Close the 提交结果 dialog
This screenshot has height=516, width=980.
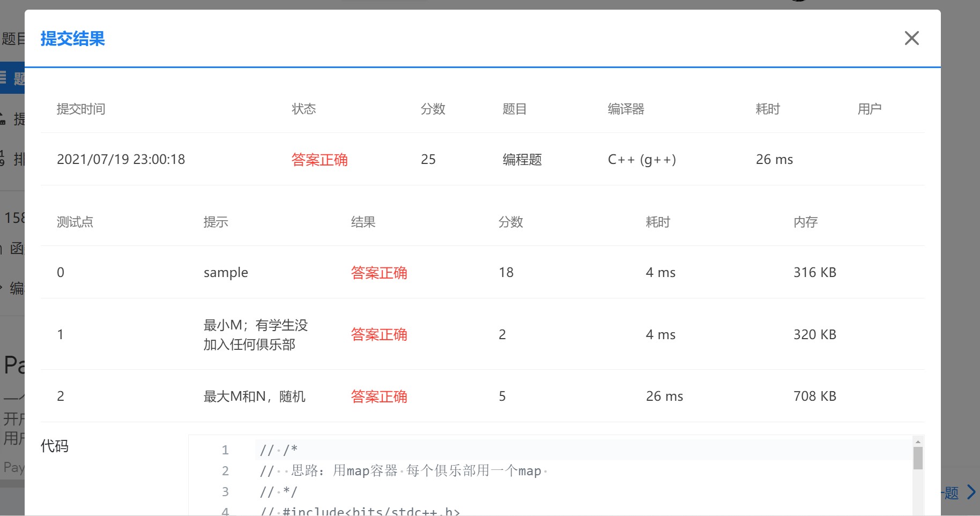[x=911, y=38]
